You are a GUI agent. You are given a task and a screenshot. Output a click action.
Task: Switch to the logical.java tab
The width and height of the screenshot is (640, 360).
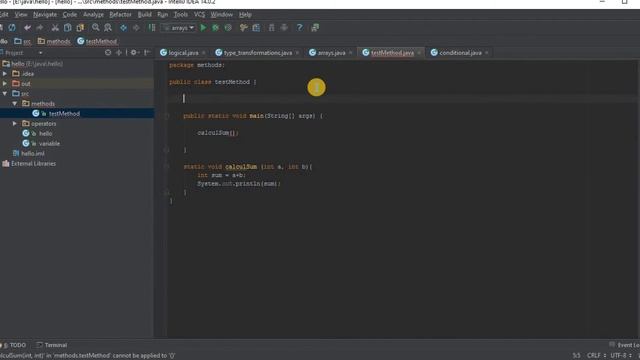tap(183, 53)
